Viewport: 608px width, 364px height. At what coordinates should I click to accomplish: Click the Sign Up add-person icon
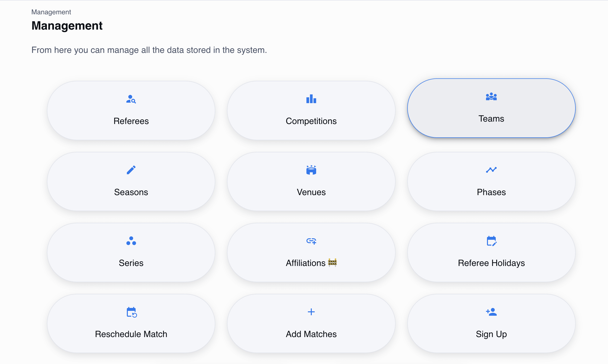coord(491,312)
